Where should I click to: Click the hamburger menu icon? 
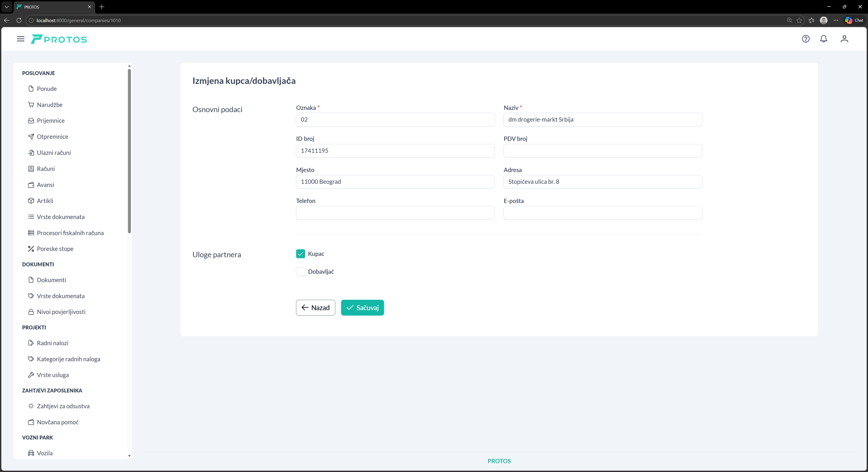(21, 39)
